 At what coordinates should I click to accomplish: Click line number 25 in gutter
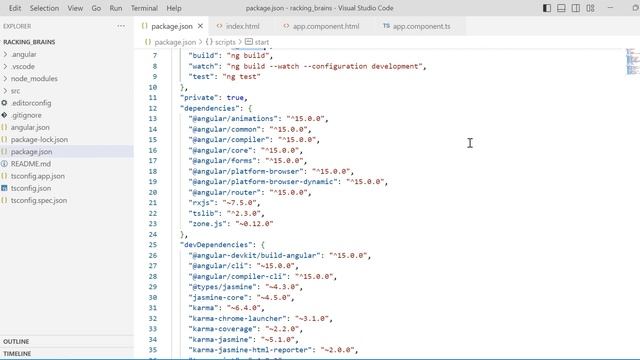tap(153, 245)
